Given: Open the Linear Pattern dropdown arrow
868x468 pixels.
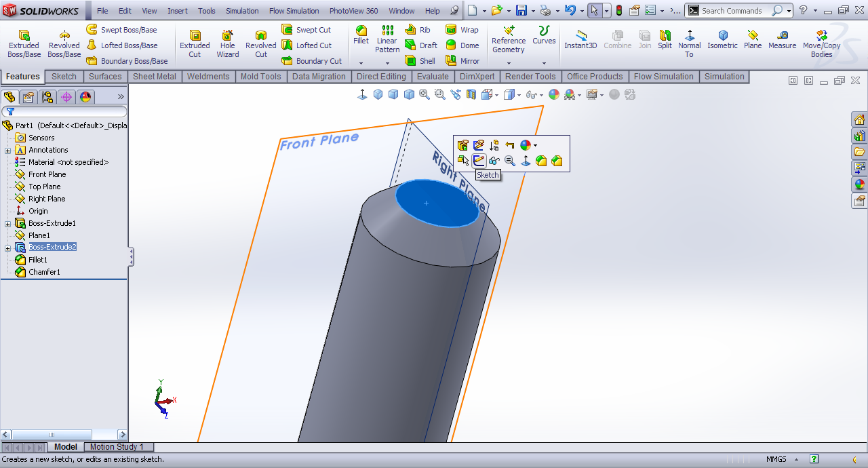Looking at the screenshot, I should click(x=387, y=63).
